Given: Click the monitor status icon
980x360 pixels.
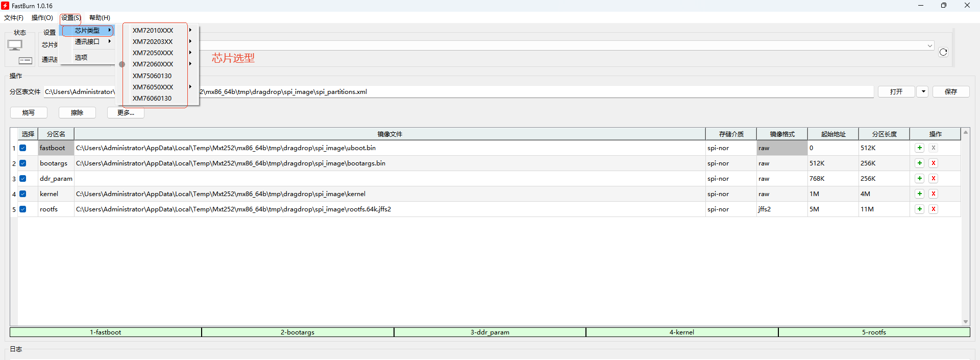Looking at the screenshot, I should click(x=15, y=45).
